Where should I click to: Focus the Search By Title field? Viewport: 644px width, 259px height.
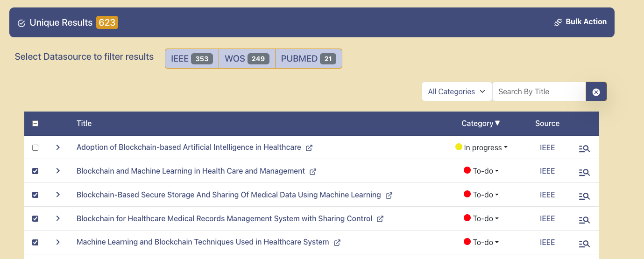[539, 91]
